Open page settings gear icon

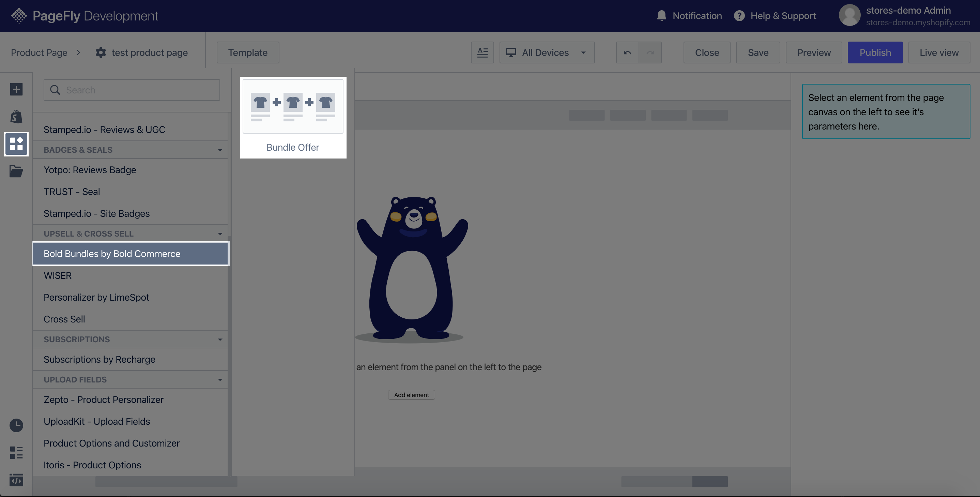pyautogui.click(x=101, y=52)
